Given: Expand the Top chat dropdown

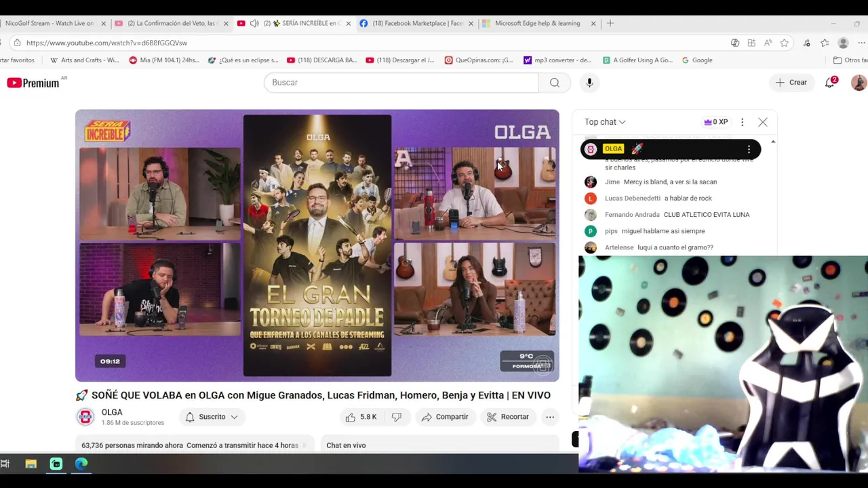Looking at the screenshot, I should coord(605,122).
